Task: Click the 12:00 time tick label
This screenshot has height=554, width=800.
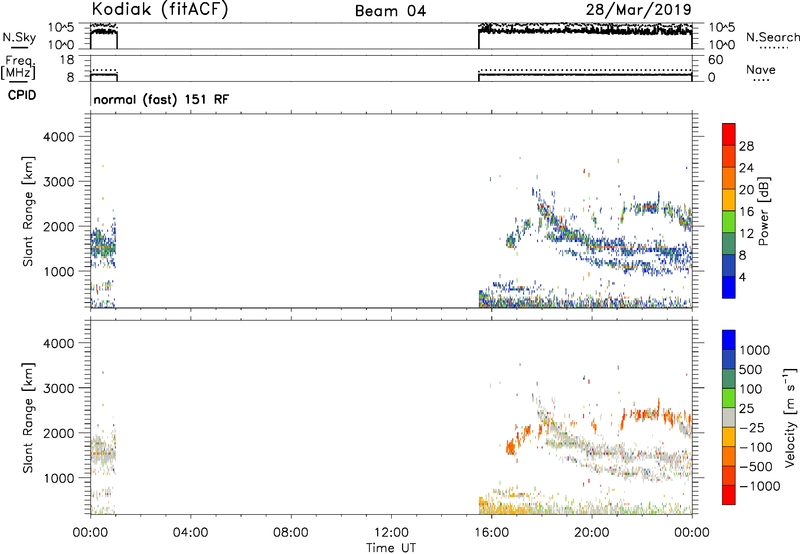Action: point(391,533)
